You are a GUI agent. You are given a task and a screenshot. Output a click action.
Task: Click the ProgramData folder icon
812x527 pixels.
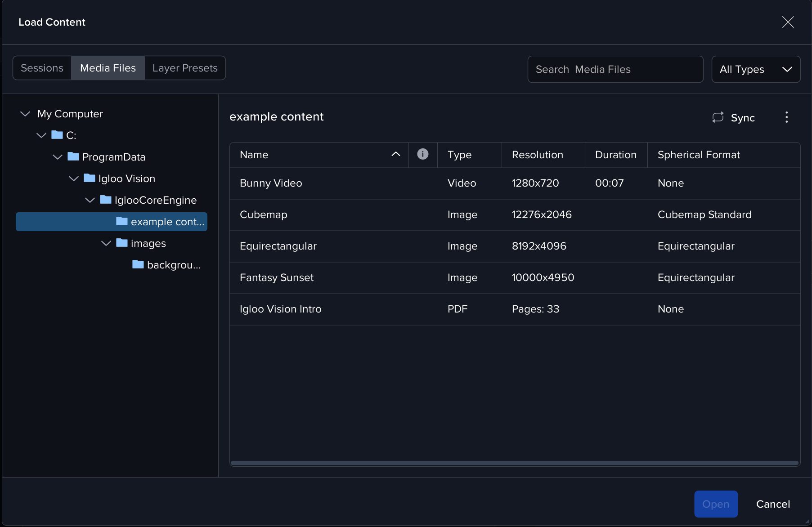pyautogui.click(x=73, y=156)
